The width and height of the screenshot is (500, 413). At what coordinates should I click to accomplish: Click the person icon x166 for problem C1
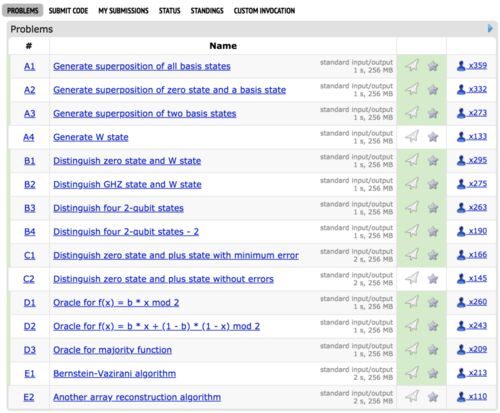coord(461,255)
